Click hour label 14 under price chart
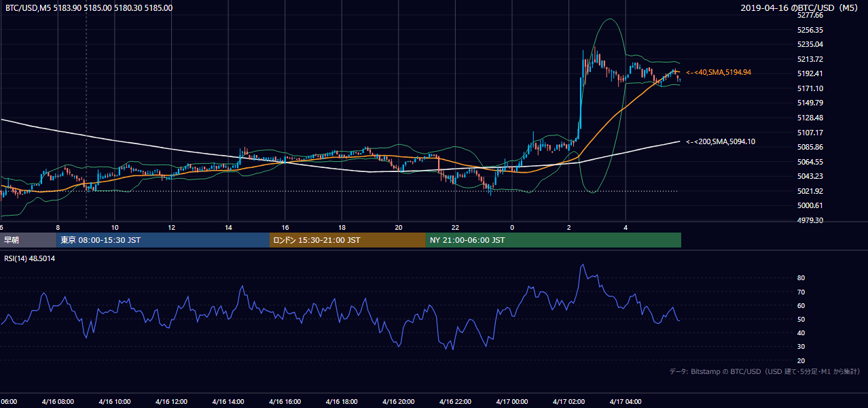 (x=228, y=227)
